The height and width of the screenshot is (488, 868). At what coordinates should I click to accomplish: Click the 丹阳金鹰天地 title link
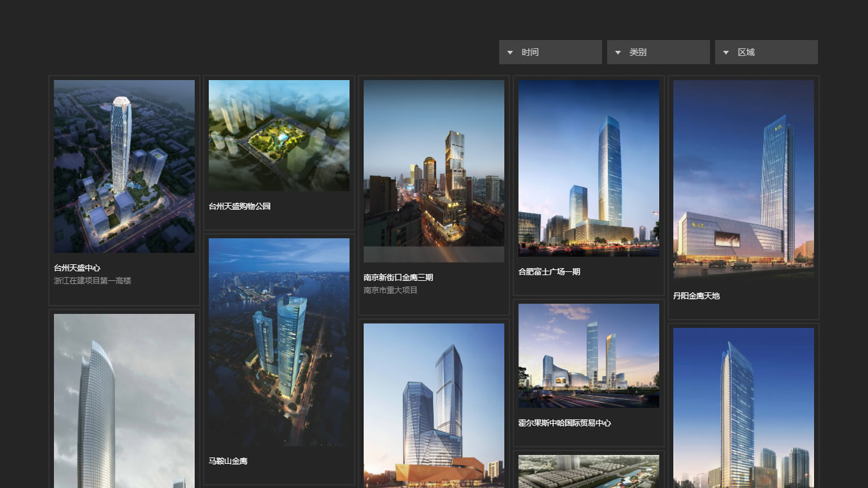tap(696, 296)
